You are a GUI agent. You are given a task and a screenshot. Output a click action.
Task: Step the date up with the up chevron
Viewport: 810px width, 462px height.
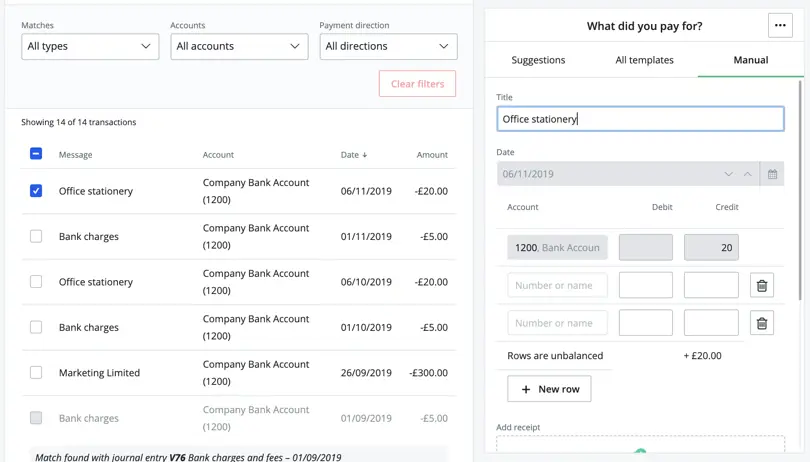[x=747, y=174]
